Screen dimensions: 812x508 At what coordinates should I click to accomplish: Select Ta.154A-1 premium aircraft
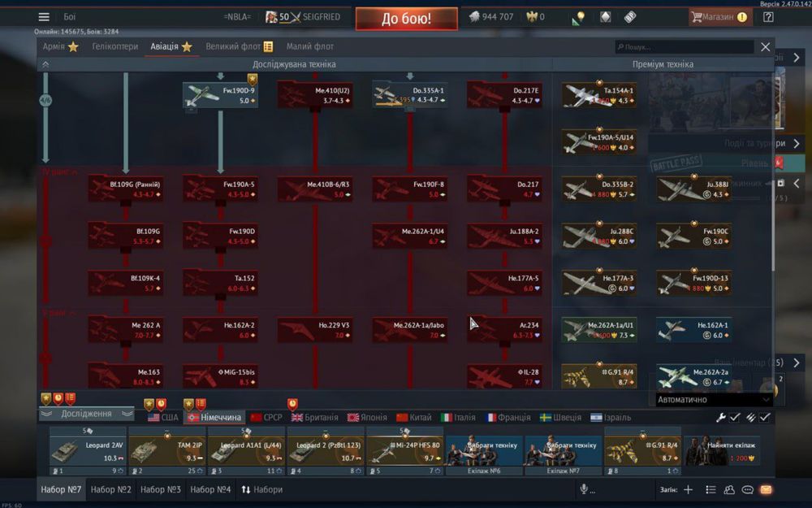pos(599,95)
